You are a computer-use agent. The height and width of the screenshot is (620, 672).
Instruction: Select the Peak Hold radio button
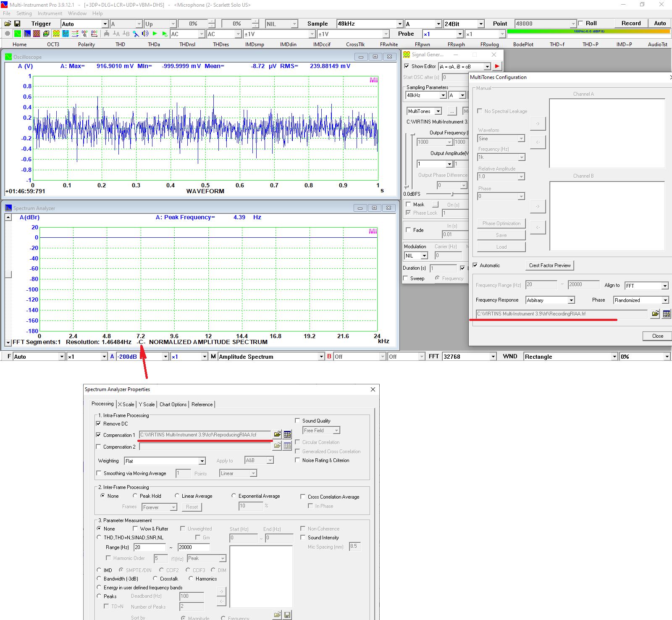coord(135,496)
